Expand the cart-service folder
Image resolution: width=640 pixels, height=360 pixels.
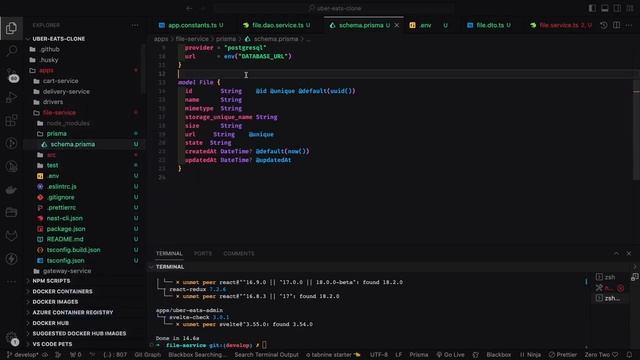[60, 81]
